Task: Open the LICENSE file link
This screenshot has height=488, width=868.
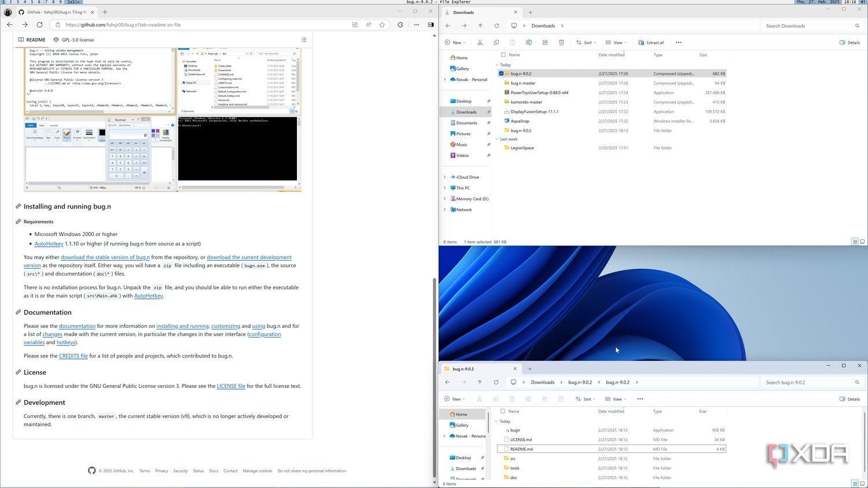Action: point(231,386)
